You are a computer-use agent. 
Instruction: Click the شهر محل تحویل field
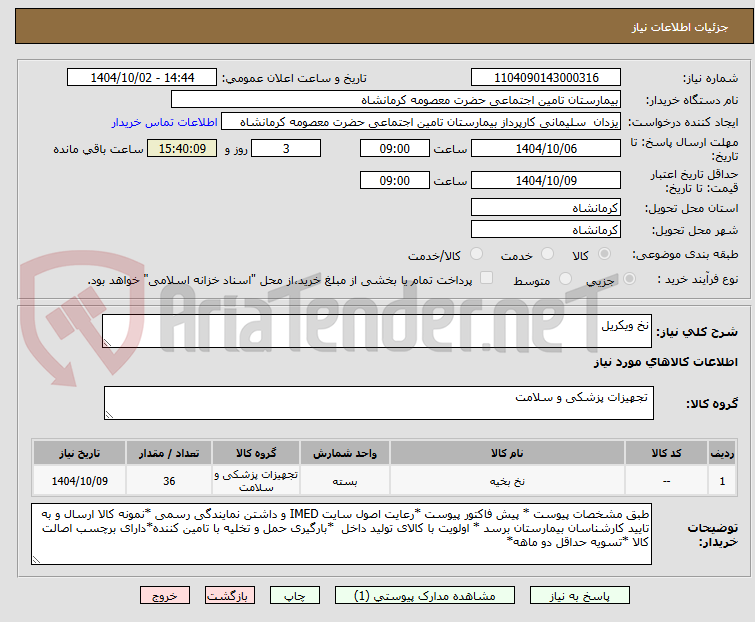(546, 230)
